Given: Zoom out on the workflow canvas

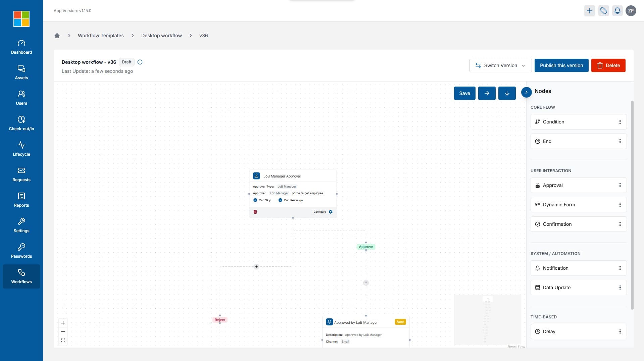Looking at the screenshot, I should (63, 332).
